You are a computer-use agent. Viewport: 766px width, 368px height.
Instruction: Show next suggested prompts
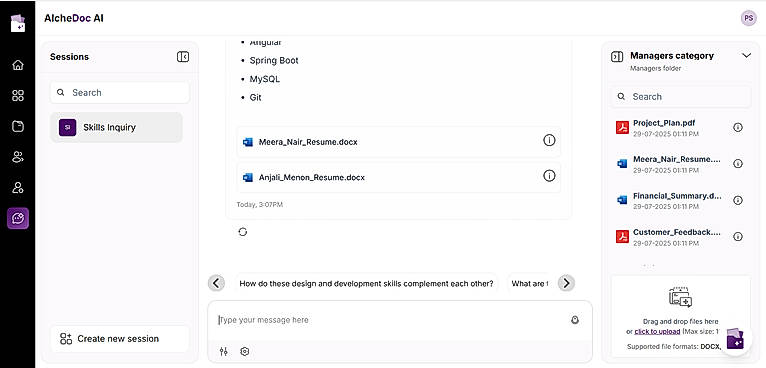click(x=566, y=282)
